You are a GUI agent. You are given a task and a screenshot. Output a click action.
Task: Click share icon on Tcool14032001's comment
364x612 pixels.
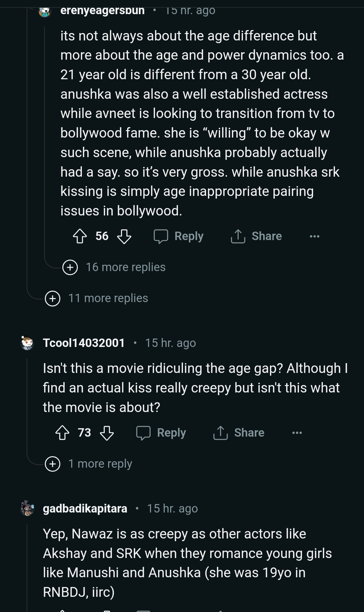[220, 433]
